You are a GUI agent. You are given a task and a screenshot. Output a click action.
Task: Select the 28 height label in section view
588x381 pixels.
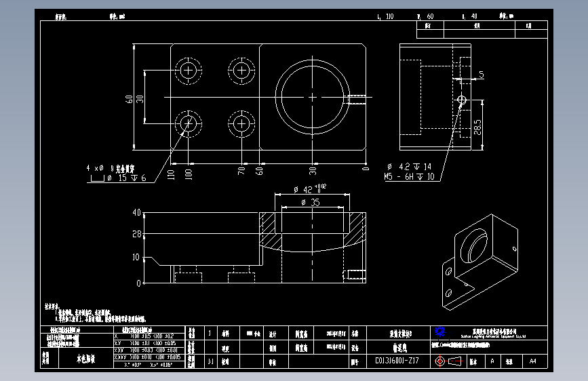137,235
